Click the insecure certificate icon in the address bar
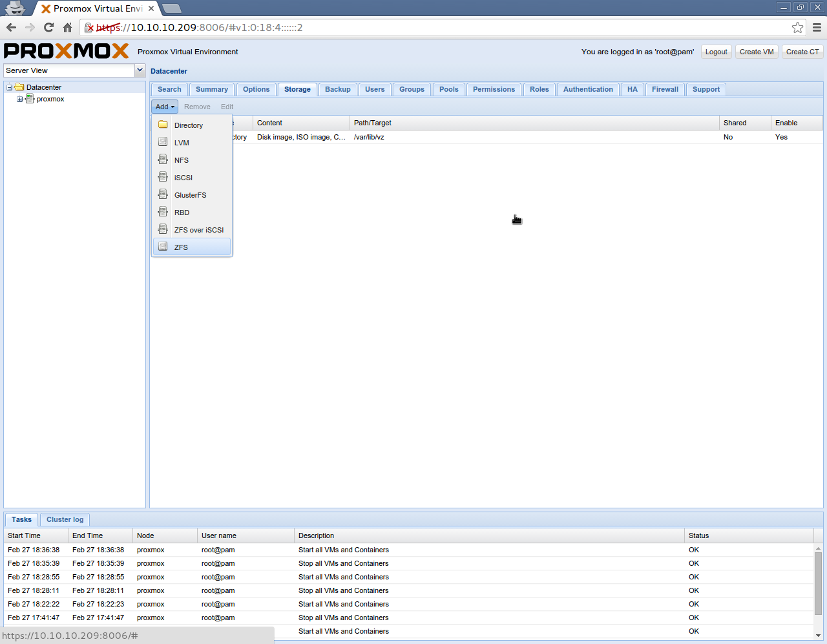The image size is (827, 644). 90,28
